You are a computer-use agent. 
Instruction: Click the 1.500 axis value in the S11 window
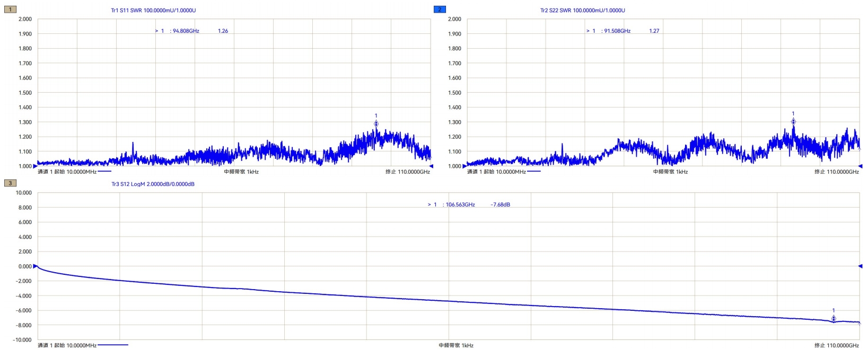(25, 93)
